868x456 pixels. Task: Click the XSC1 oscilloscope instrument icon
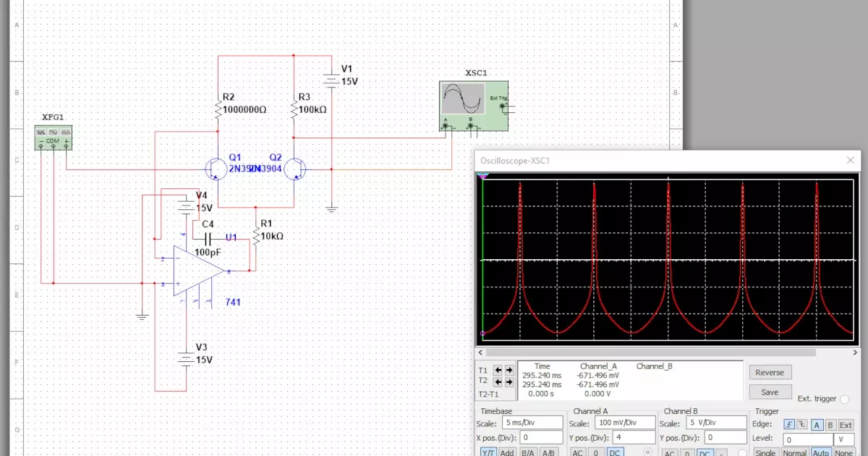pyautogui.click(x=474, y=105)
